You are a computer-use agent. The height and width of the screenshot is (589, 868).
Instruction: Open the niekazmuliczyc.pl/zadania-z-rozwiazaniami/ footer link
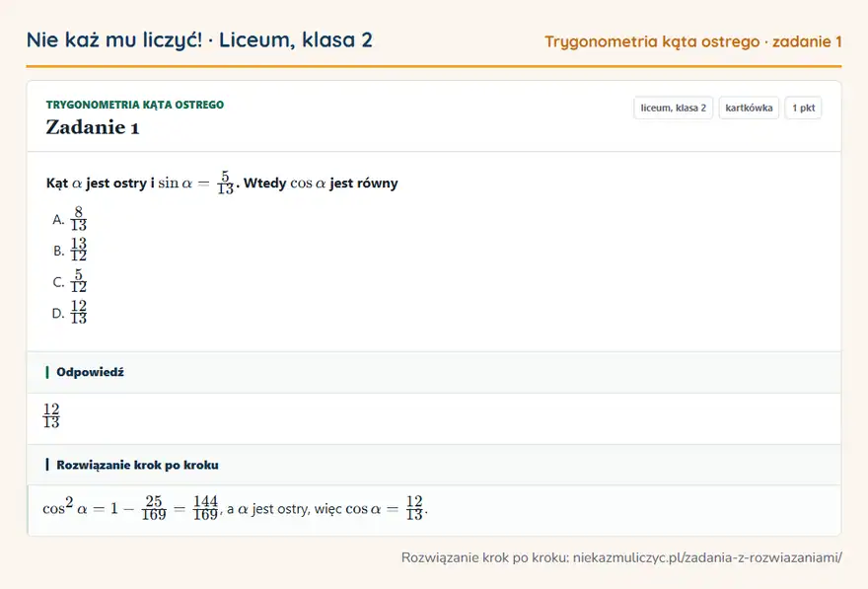click(x=707, y=557)
